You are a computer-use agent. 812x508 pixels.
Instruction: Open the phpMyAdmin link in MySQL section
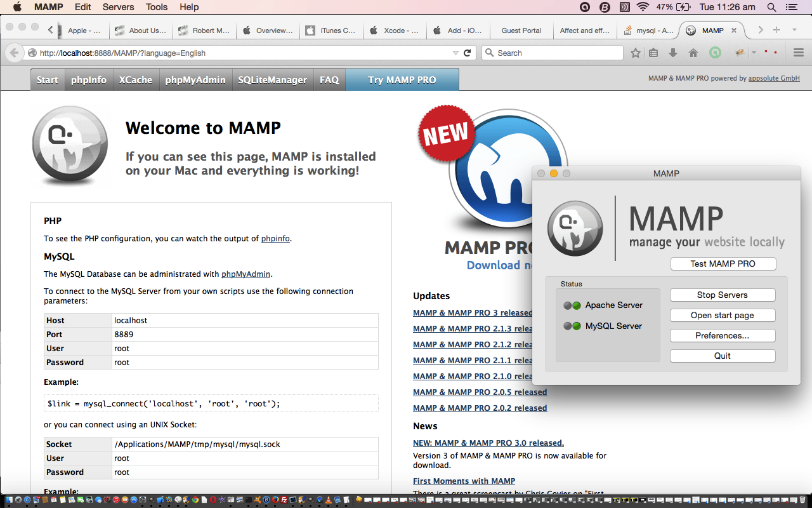(x=246, y=274)
